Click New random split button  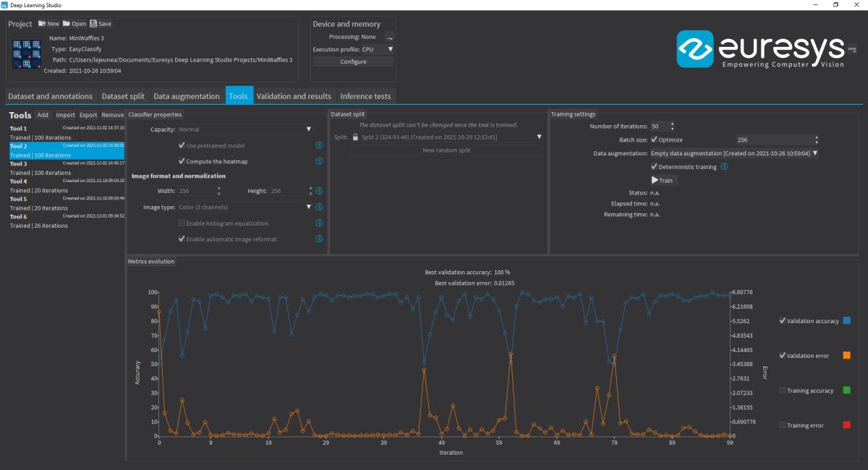pyautogui.click(x=446, y=150)
